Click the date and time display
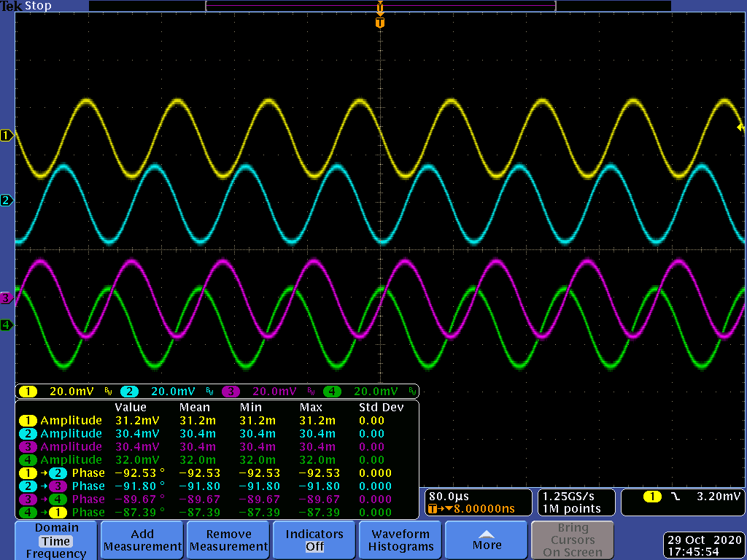Screen dimensions: 747x560 [x=704, y=545]
